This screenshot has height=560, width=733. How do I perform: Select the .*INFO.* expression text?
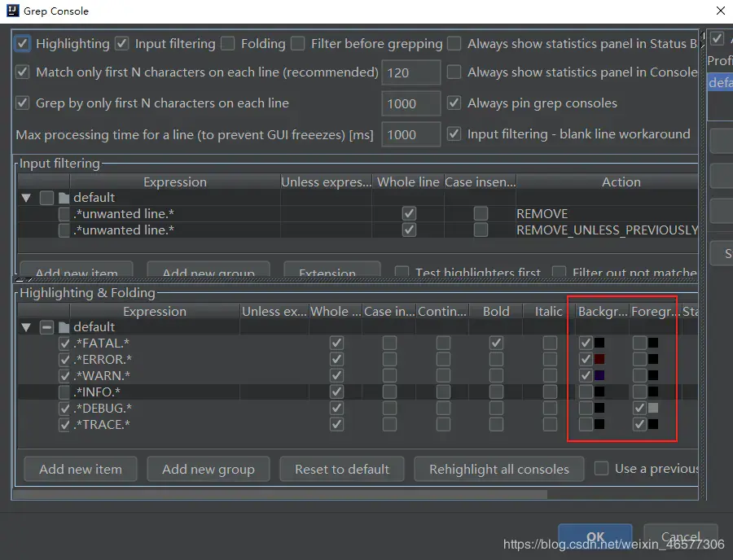click(97, 392)
